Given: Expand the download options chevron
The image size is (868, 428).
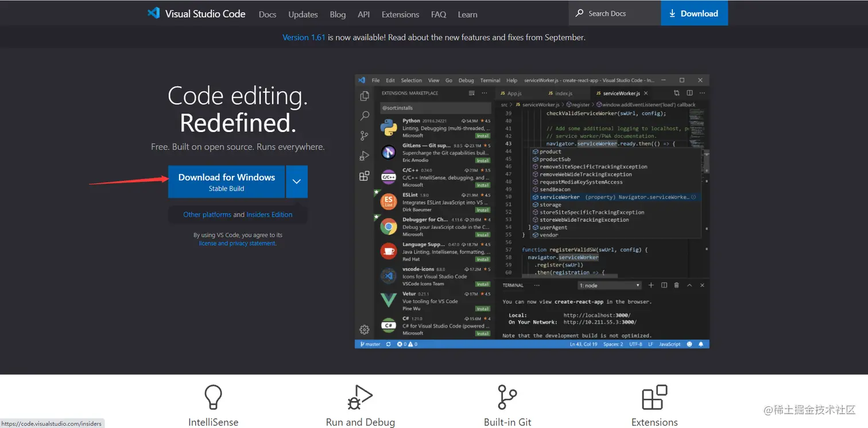Looking at the screenshot, I should [297, 181].
